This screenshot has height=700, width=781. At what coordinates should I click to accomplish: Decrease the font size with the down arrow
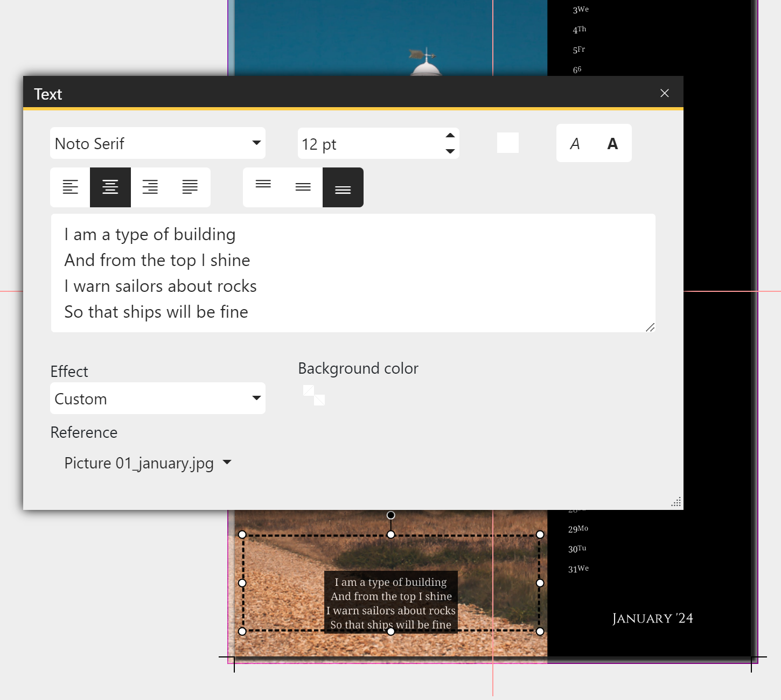click(x=450, y=152)
